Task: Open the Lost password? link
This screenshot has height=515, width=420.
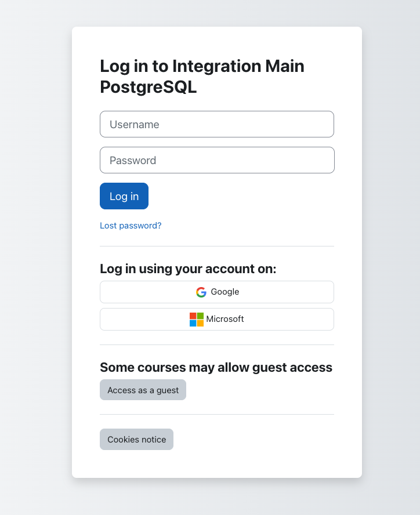Action: [131, 226]
